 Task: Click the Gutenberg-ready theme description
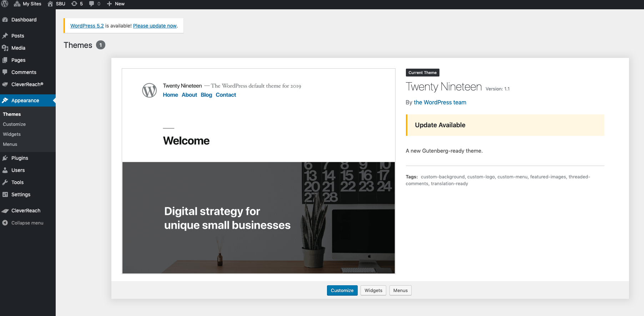[x=444, y=151]
